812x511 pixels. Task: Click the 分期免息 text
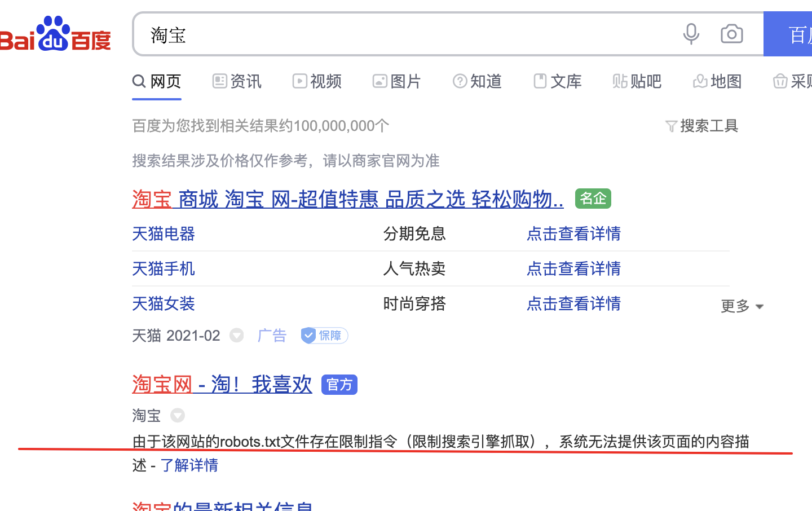(414, 234)
